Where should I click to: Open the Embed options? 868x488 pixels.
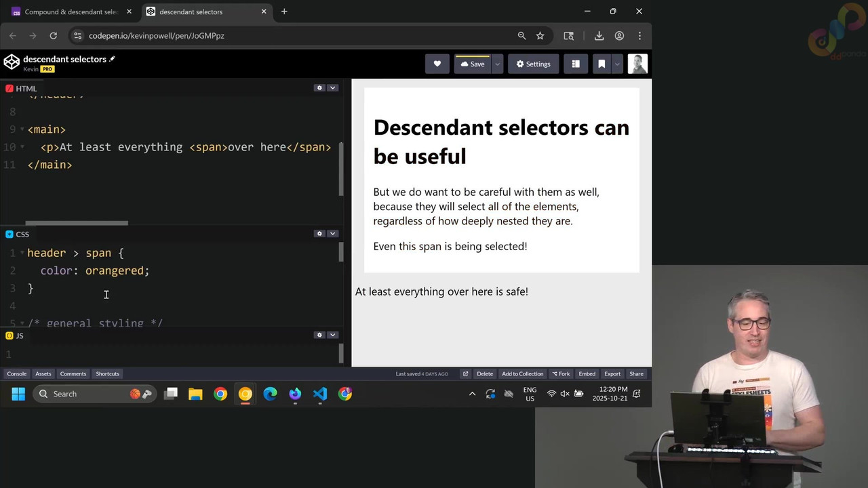click(x=587, y=373)
